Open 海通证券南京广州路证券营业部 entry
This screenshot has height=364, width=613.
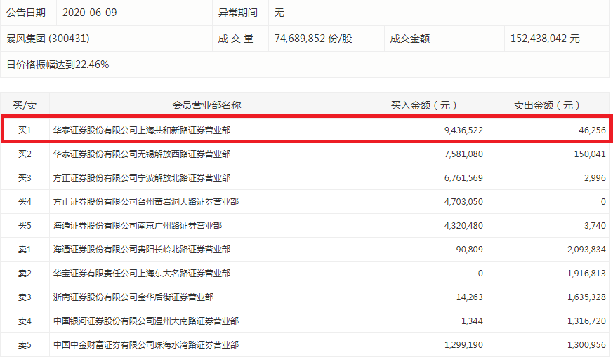pos(138,226)
